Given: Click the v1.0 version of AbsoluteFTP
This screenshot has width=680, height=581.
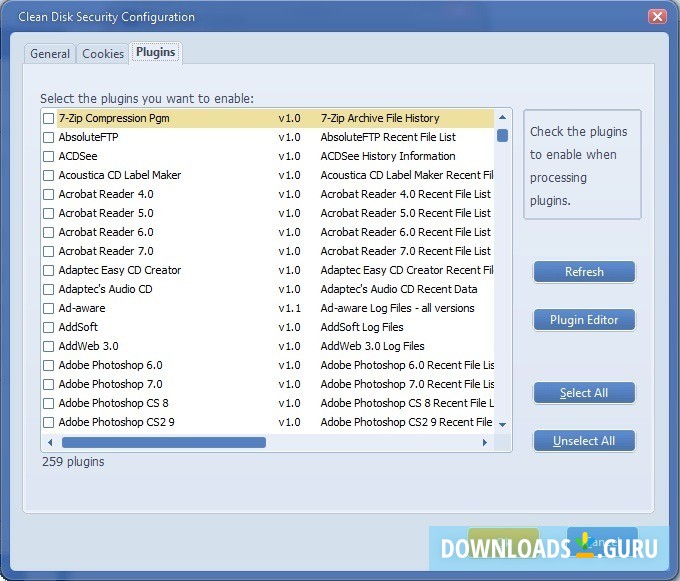Looking at the screenshot, I should [289, 137].
